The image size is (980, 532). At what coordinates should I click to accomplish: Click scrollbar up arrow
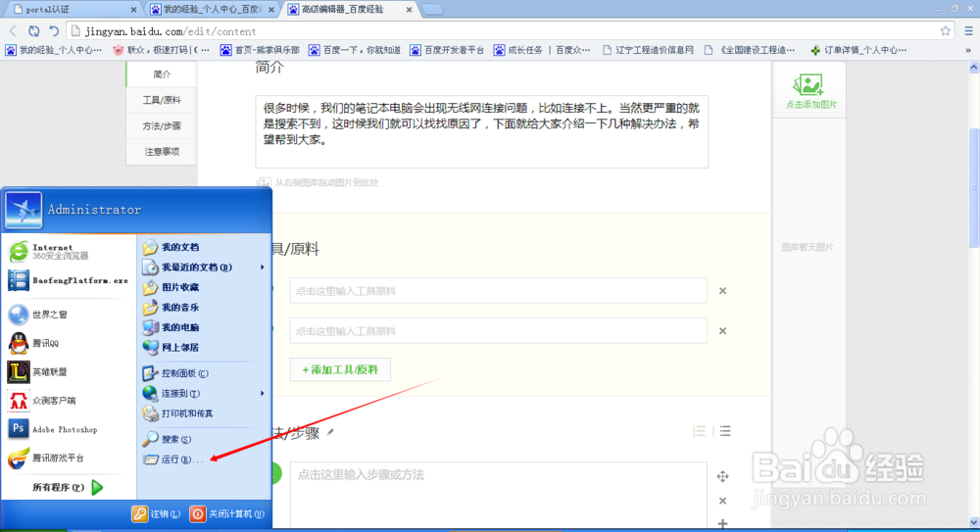pos(974,67)
